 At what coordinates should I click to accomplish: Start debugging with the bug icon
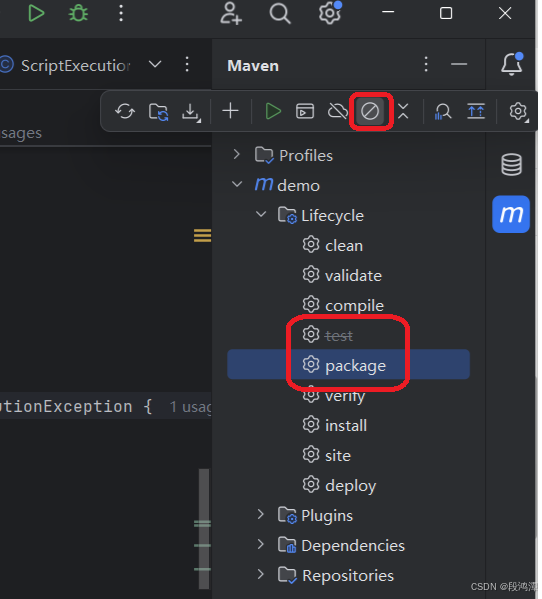[78, 13]
